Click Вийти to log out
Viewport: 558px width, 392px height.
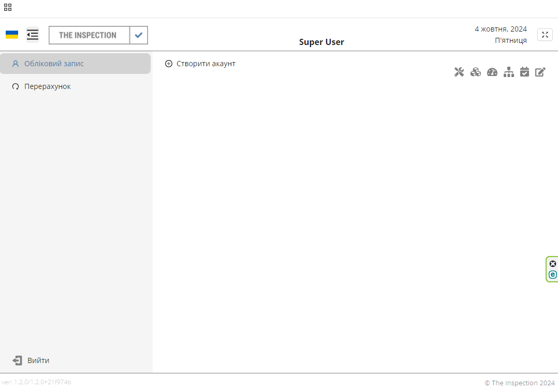pos(38,360)
